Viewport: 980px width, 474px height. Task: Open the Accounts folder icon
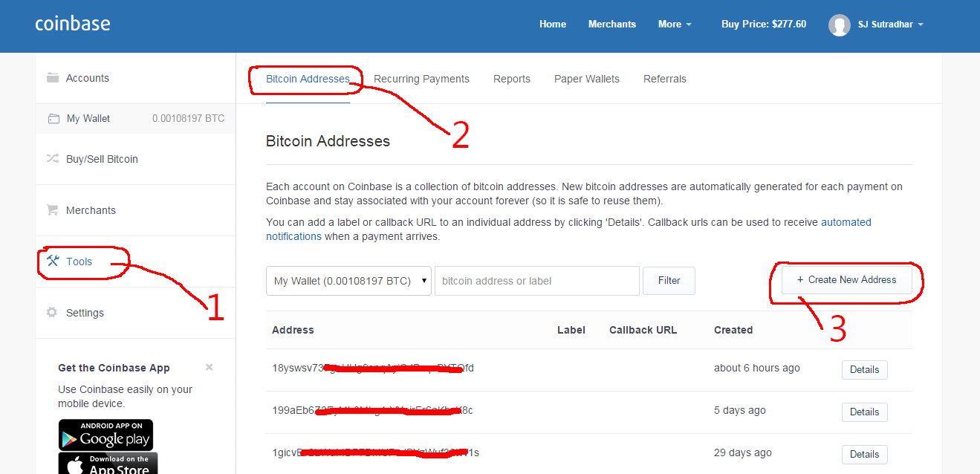click(x=53, y=78)
